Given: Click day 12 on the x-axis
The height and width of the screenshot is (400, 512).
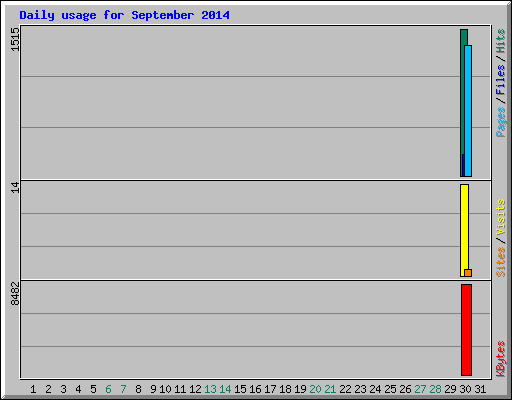Looking at the screenshot, I should [x=195, y=389].
